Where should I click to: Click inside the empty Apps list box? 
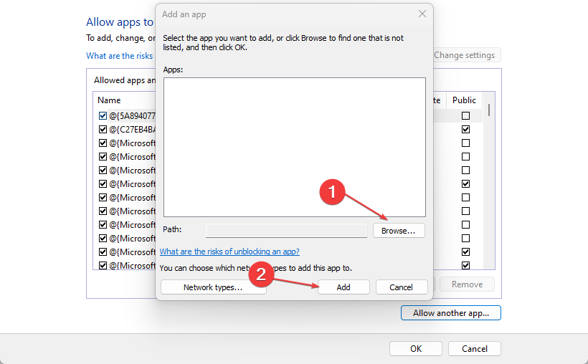coord(295,147)
